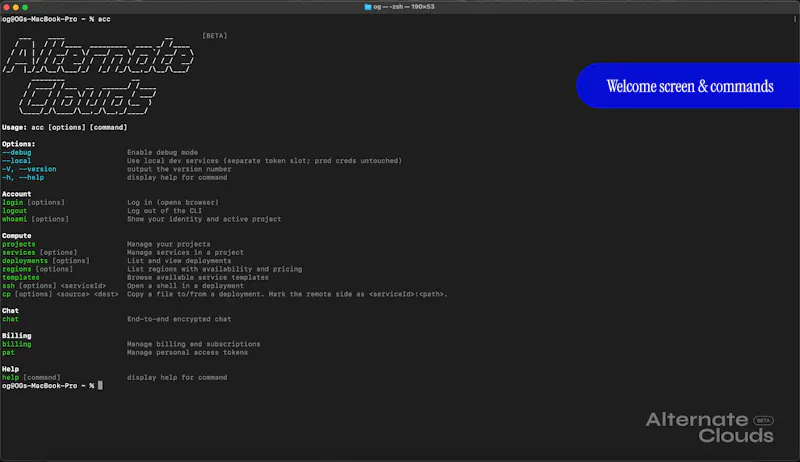Maximize the terminal with green button
Image resolution: width=800 pixels, height=462 pixels.
coord(24,7)
